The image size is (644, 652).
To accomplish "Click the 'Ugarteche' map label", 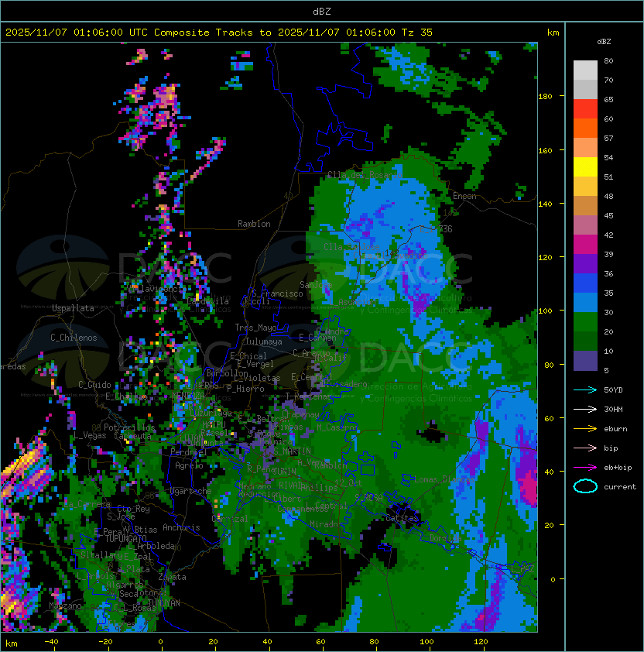I will click(191, 491).
